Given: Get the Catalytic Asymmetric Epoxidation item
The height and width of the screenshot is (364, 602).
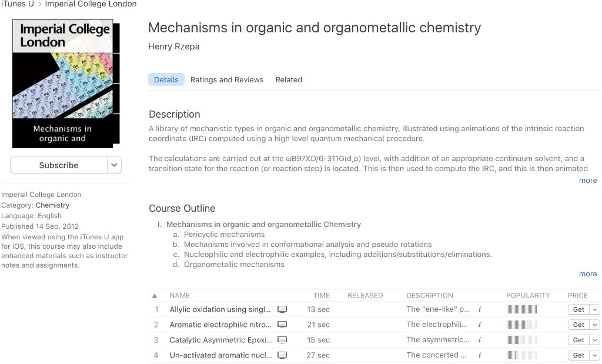Looking at the screenshot, I should pyautogui.click(x=578, y=340).
